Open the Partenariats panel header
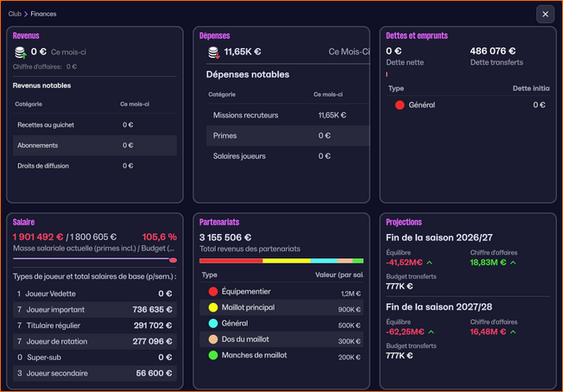This screenshot has height=392, width=563. [220, 222]
